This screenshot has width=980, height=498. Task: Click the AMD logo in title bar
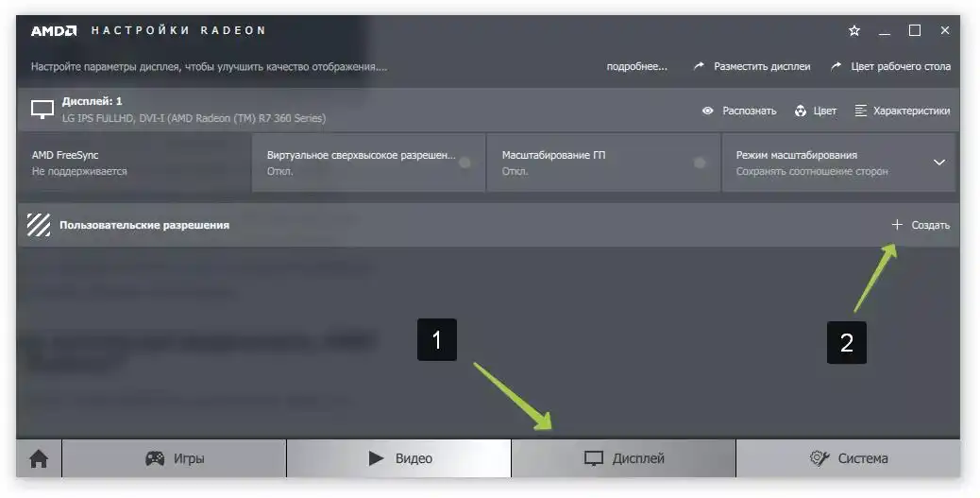[53, 30]
